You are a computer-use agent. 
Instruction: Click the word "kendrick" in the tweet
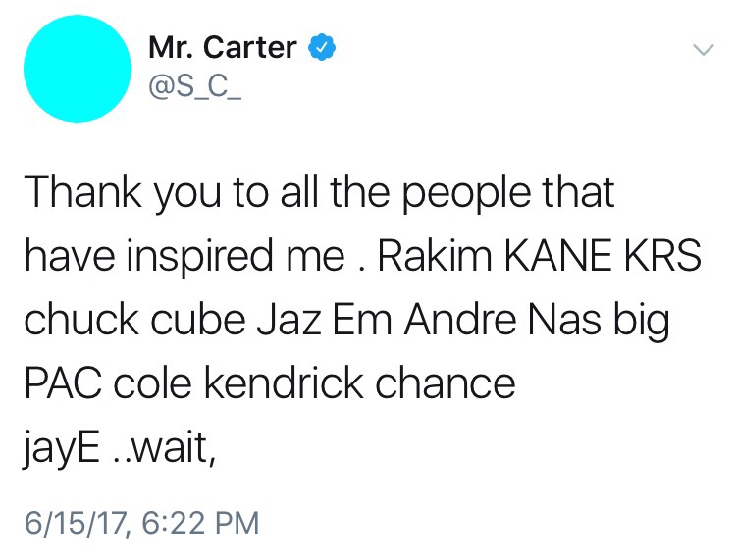pyautogui.click(x=283, y=383)
